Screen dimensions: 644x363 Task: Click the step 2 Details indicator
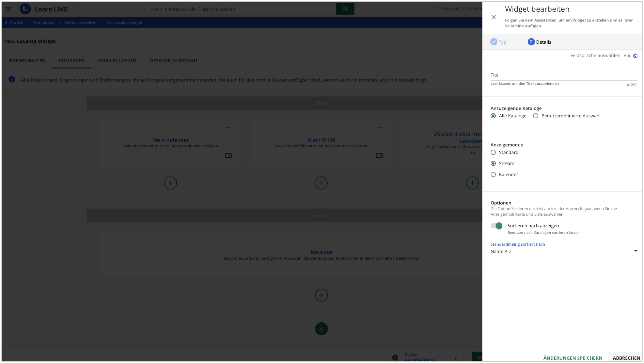(x=531, y=42)
